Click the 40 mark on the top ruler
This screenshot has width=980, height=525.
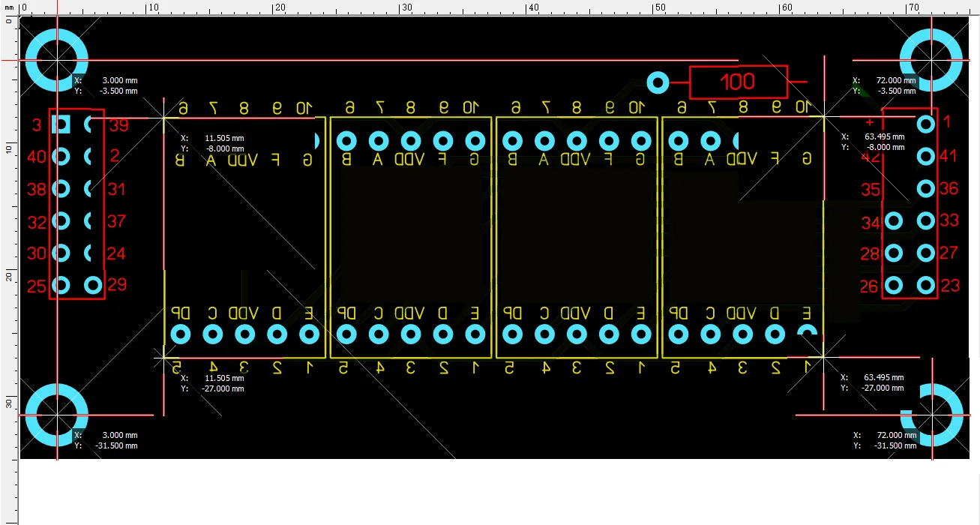pos(534,7)
